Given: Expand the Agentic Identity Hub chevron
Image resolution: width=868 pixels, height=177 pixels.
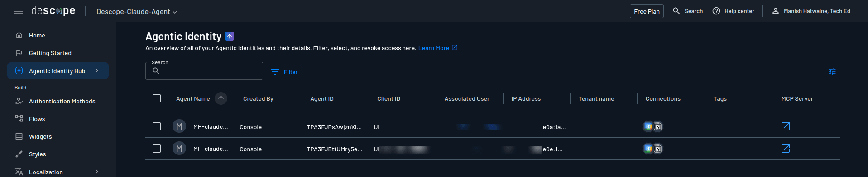Looking at the screenshot, I should click(97, 70).
